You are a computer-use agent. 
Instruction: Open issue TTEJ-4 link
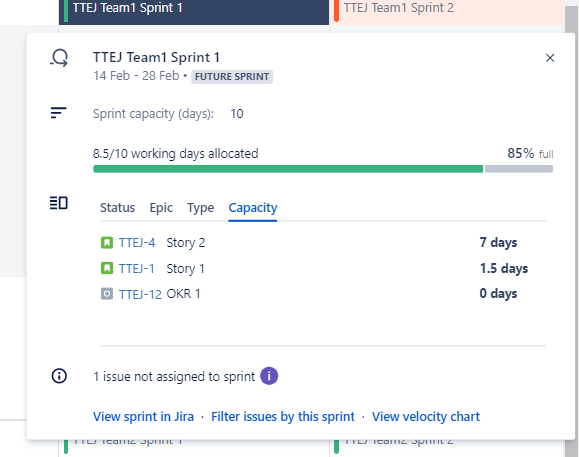137,243
